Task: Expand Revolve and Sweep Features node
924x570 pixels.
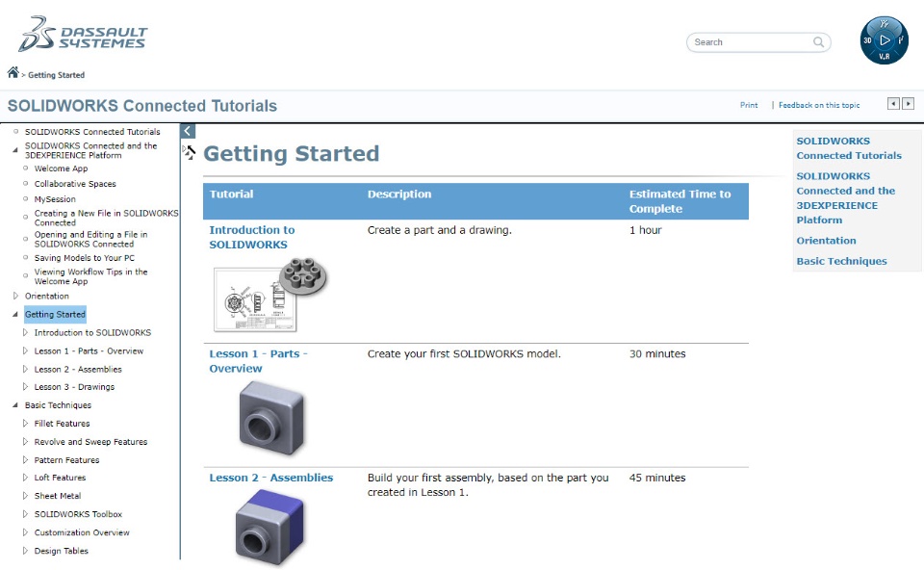Action: (x=25, y=442)
